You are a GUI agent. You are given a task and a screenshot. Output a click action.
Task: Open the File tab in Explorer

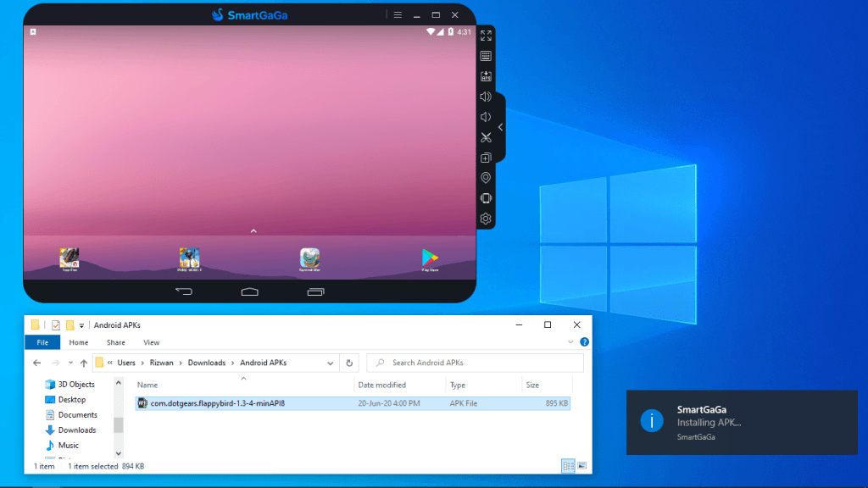coord(42,342)
